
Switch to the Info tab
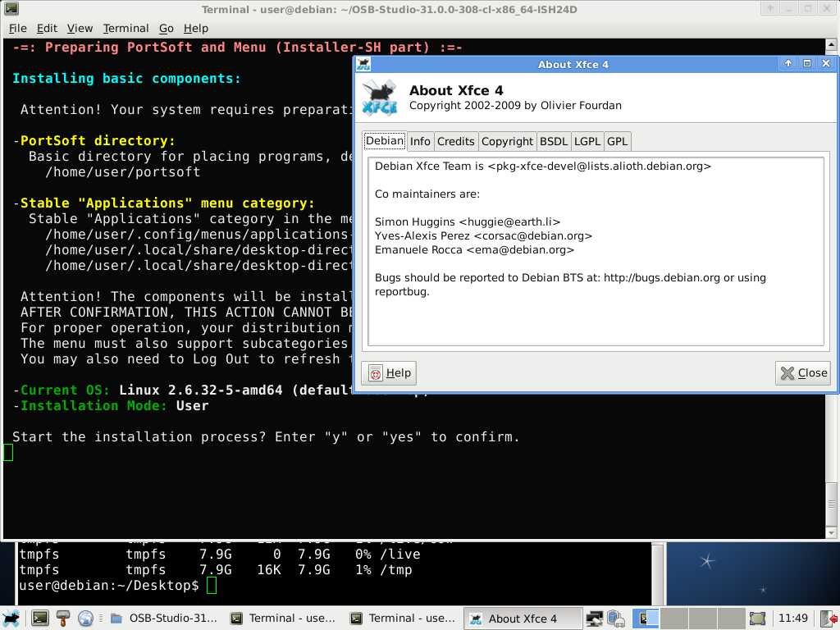coord(420,141)
